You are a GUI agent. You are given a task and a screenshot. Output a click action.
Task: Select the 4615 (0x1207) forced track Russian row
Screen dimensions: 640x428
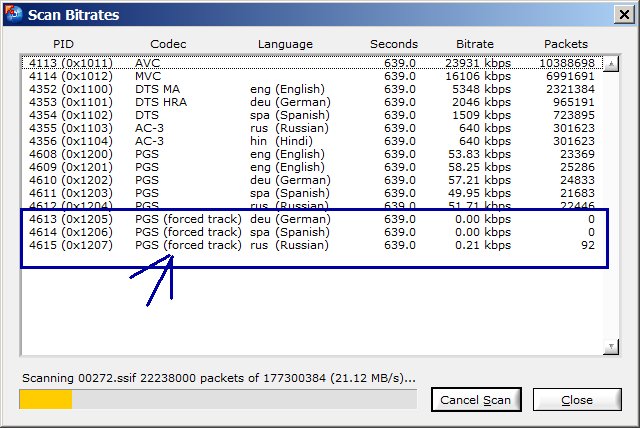(312, 245)
